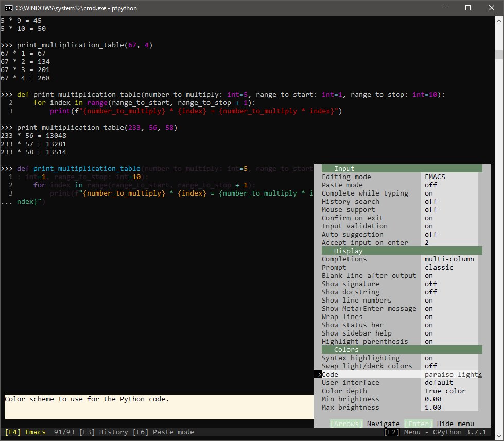This screenshot has height=441, width=504.
Task: Click the '233 * 58 = 13514' output line
Action: (33, 152)
